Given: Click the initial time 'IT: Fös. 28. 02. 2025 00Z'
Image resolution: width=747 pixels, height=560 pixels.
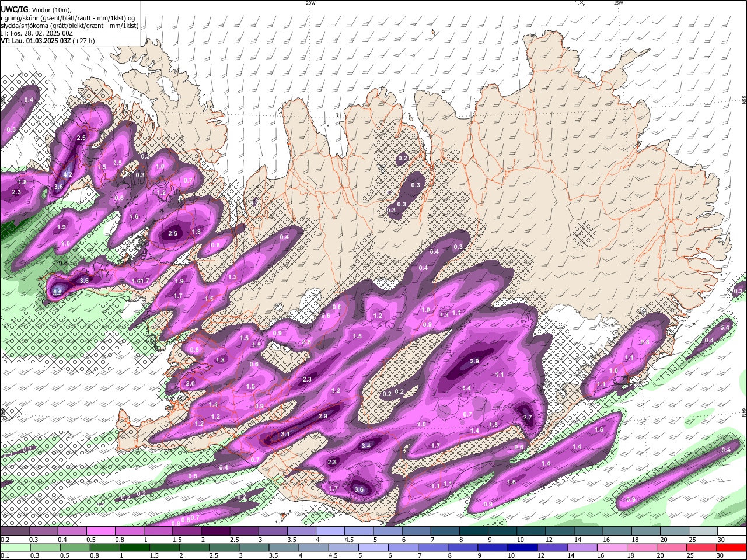Looking at the screenshot, I should coord(37,33).
